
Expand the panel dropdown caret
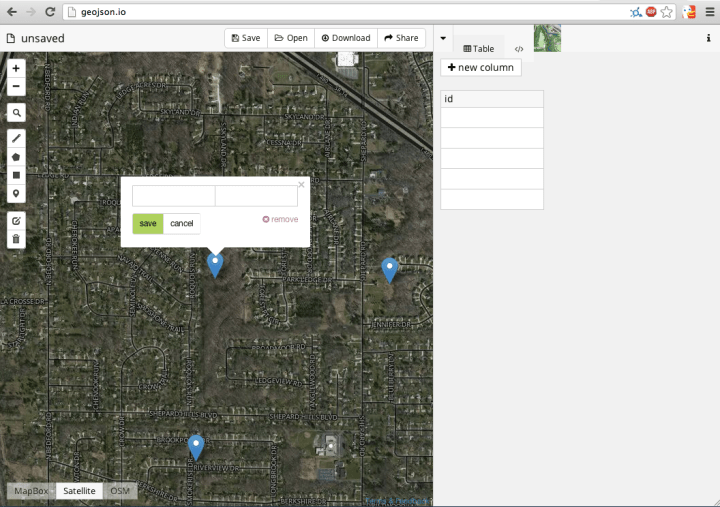[442, 38]
